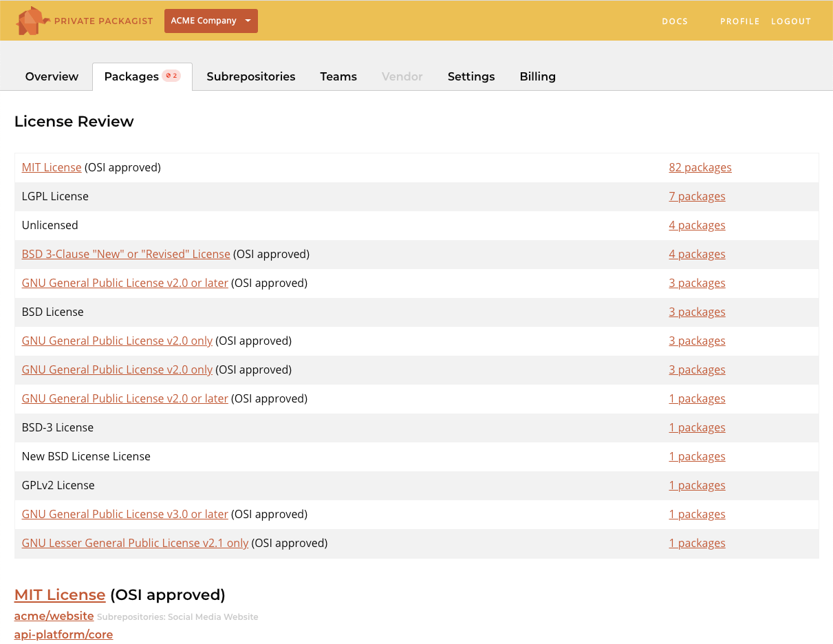
Task: Open the Teams tab
Action: [x=338, y=76]
